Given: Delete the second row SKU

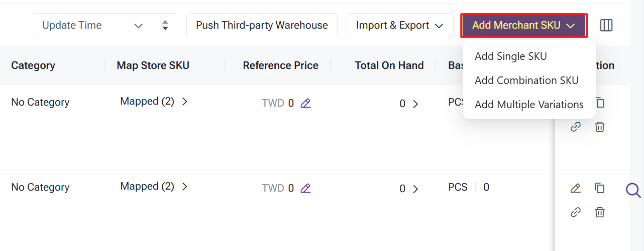Looking at the screenshot, I should (599, 212).
